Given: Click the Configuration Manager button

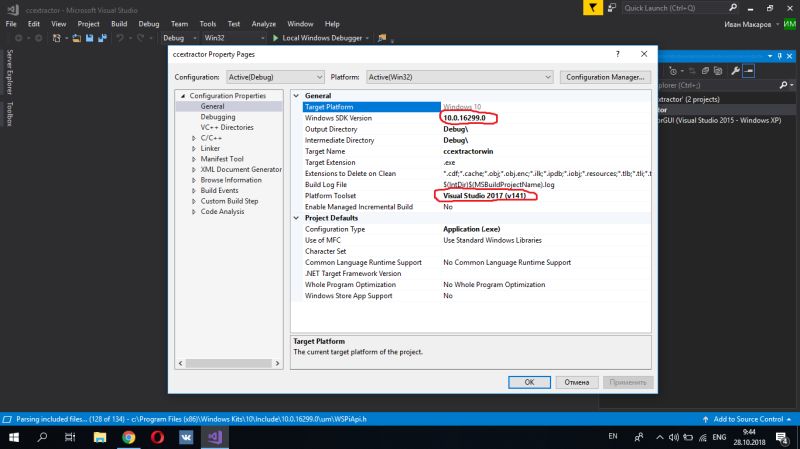Looking at the screenshot, I should pyautogui.click(x=605, y=77).
